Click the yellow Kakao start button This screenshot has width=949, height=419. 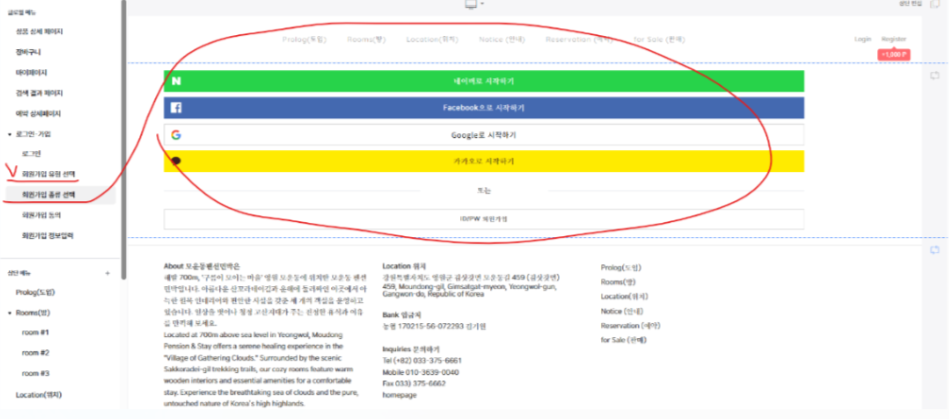484,161
